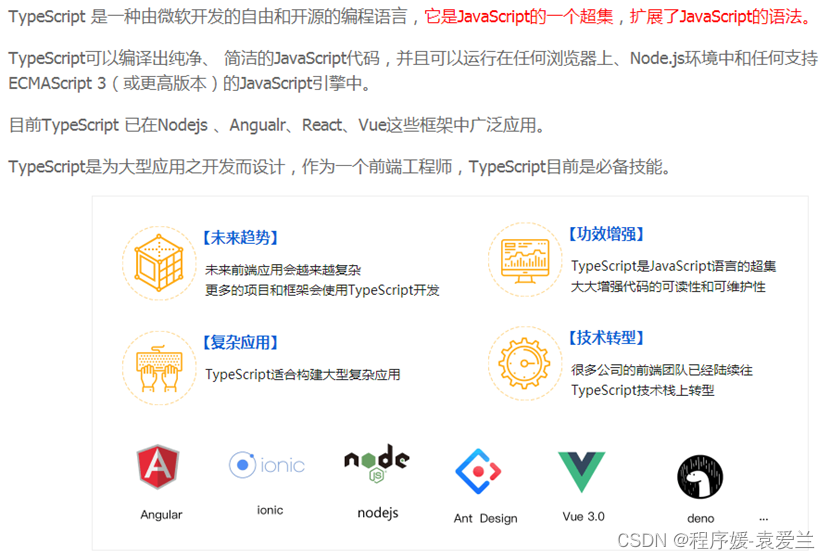Screen dimensions: 830x559
Task: Click the gear gauge icon beside 技术转型
Action: (x=524, y=363)
